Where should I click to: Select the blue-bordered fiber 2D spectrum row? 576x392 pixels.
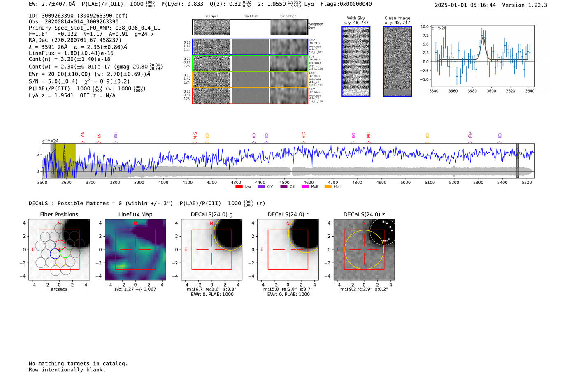point(250,47)
